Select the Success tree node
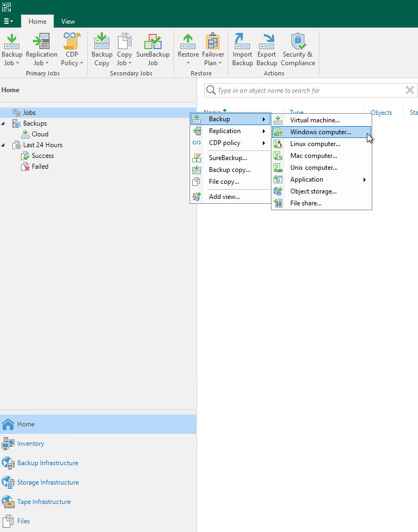The width and height of the screenshot is (418, 532). coord(43,156)
